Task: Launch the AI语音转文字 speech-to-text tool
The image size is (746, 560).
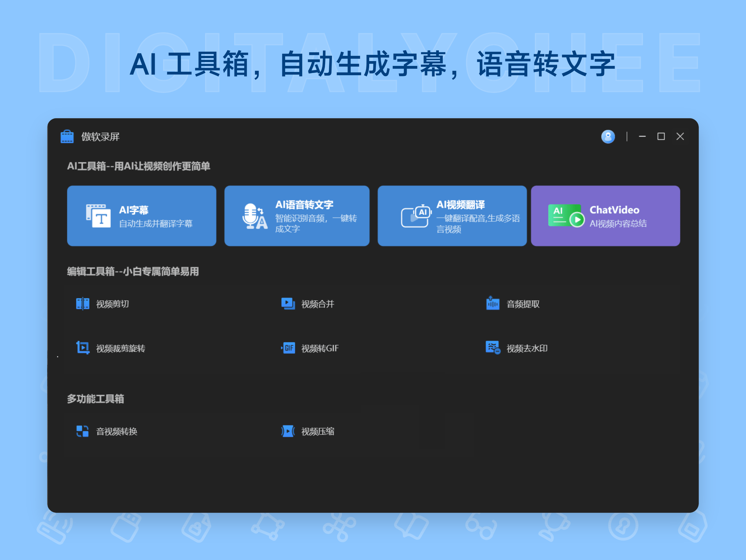Action: 297,215
